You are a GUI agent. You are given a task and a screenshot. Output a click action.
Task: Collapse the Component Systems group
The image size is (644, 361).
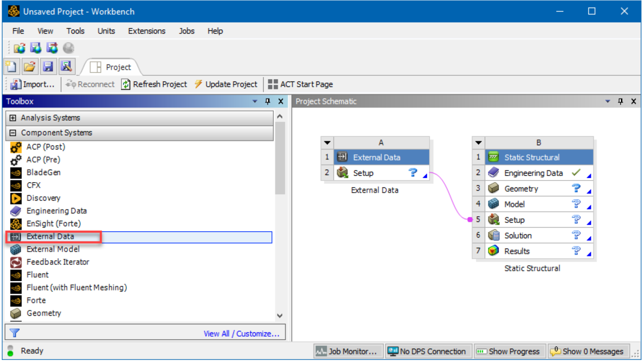pos(13,133)
